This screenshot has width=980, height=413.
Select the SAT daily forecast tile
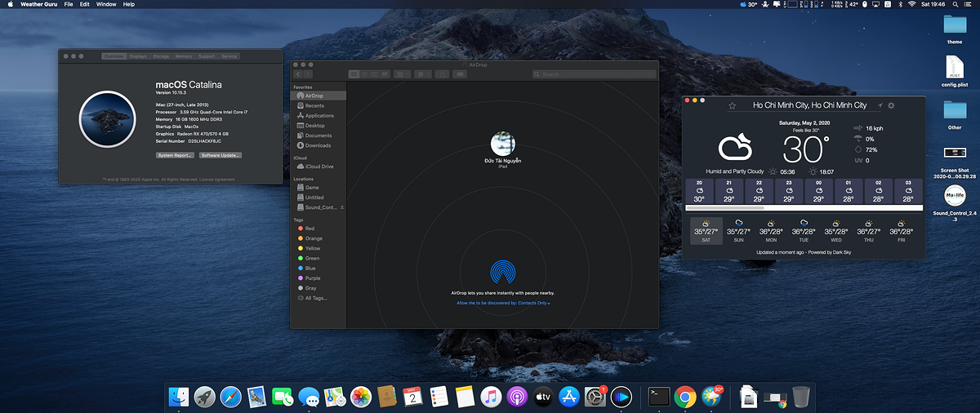click(706, 231)
